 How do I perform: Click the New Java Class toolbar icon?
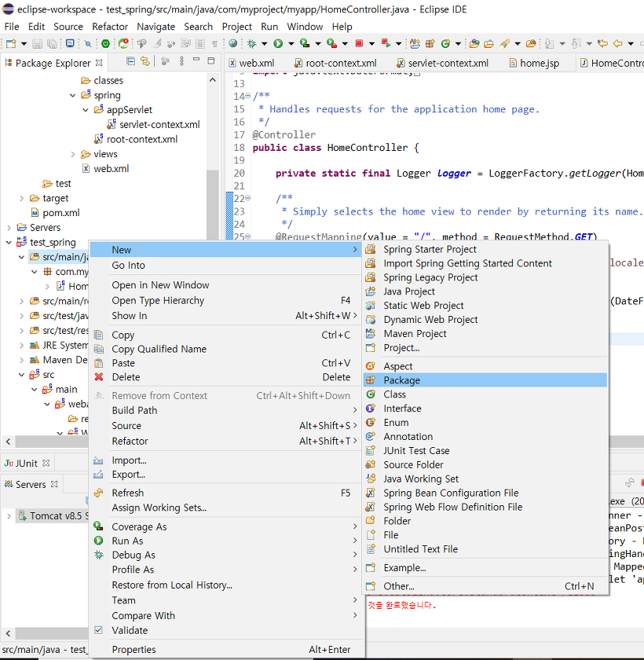(445, 43)
